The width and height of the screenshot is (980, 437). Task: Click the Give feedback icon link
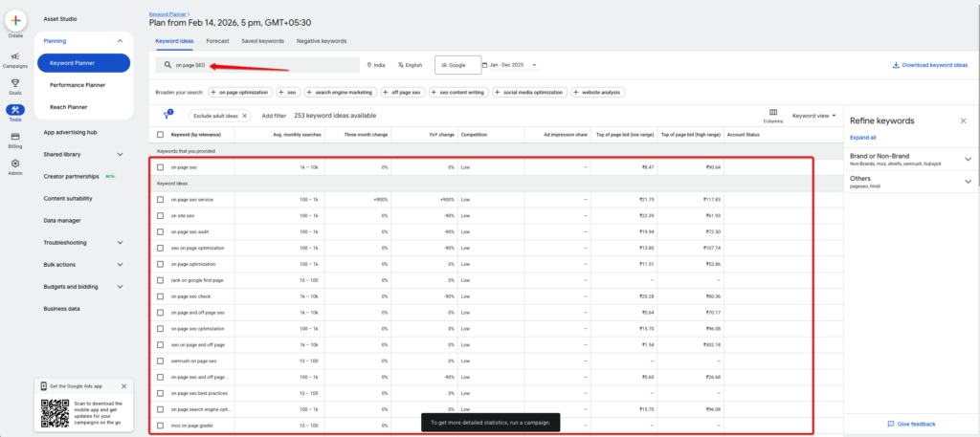(911, 424)
